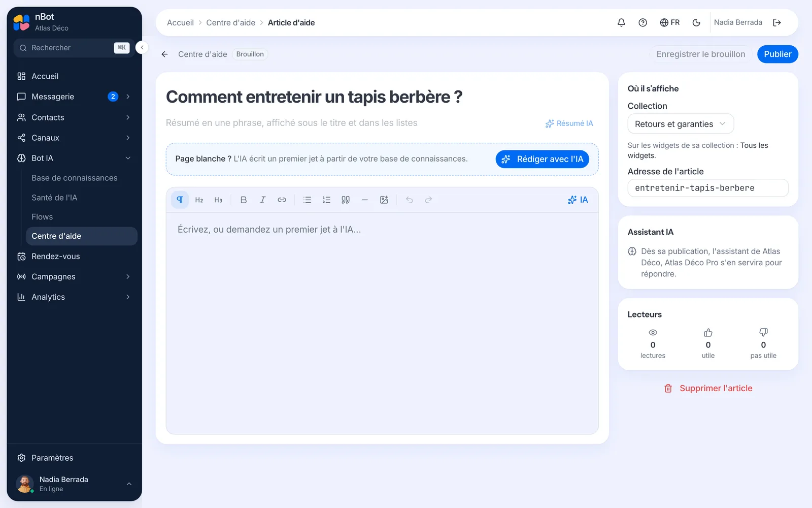Focus the Rechercher search field
The height and width of the screenshot is (508, 812).
[74, 48]
